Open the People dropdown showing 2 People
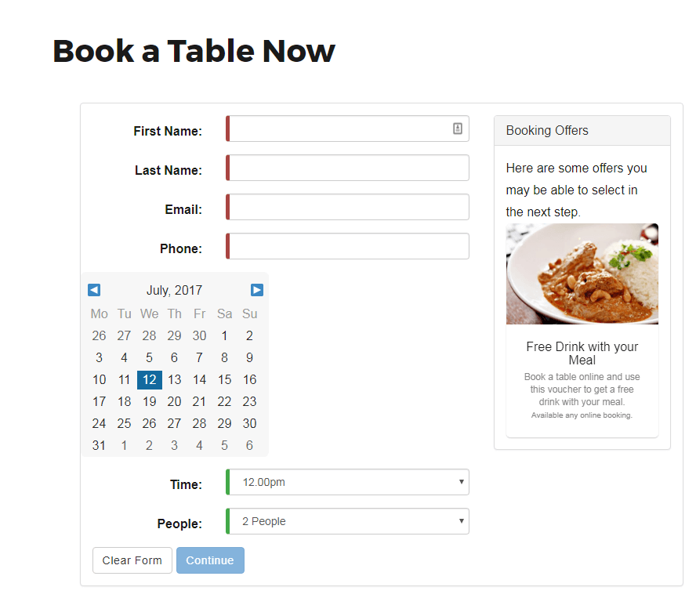696x616 pixels. (x=347, y=521)
